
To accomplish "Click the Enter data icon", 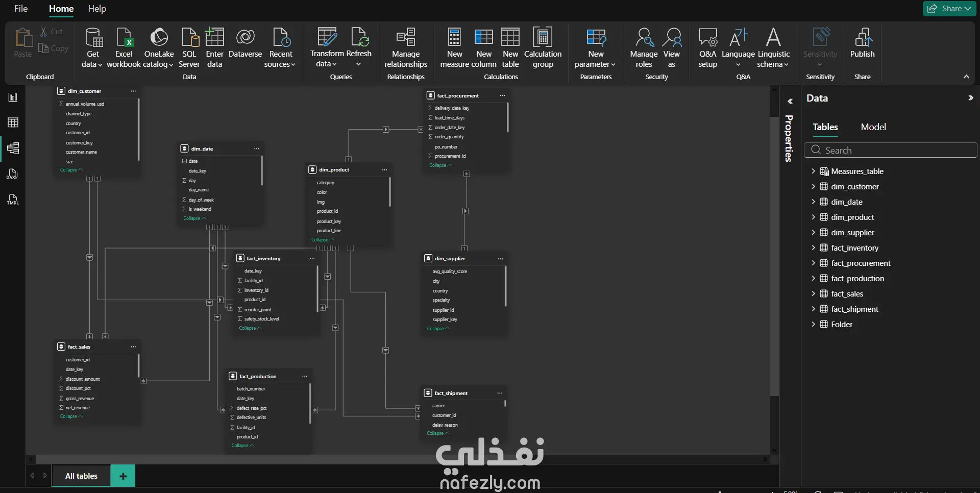I will point(214,37).
